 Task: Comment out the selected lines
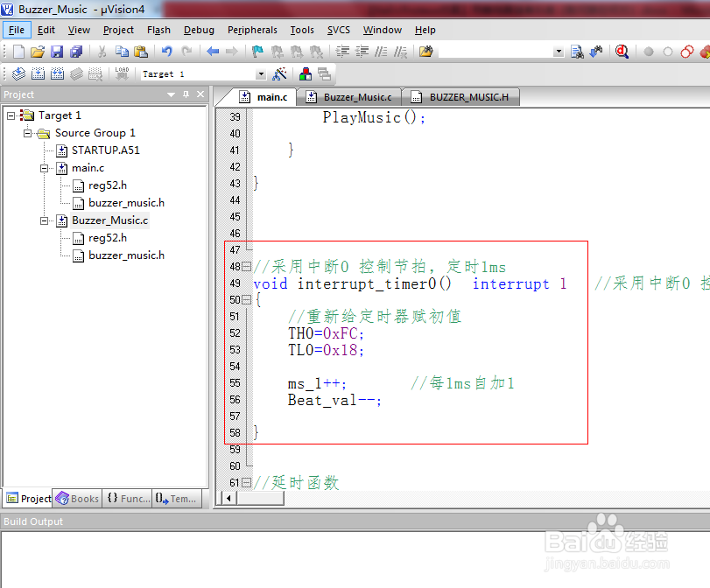pyautogui.click(x=381, y=52)
